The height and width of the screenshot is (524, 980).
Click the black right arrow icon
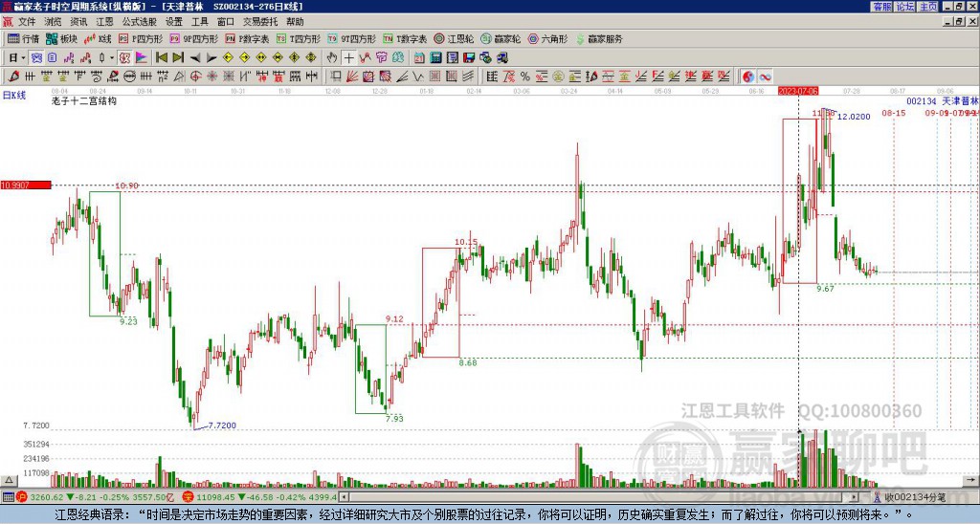212,58
